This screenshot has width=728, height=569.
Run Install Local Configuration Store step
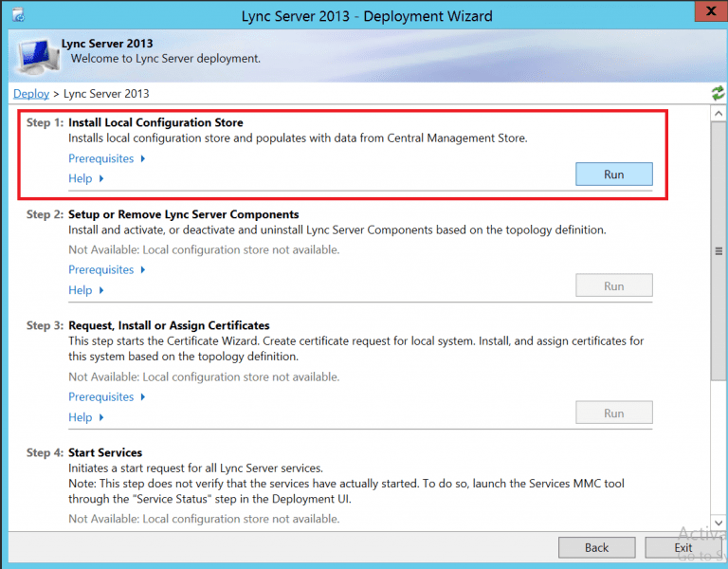coord(613,174)
